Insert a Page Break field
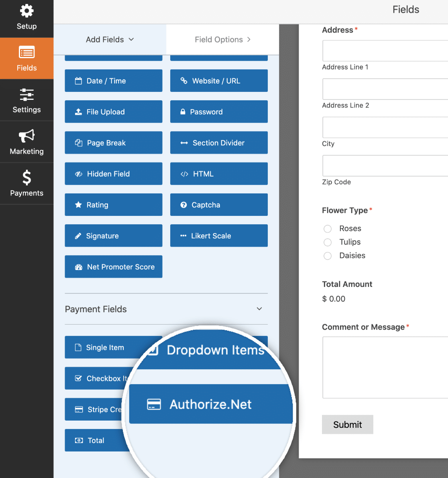 tap(114, 142)
